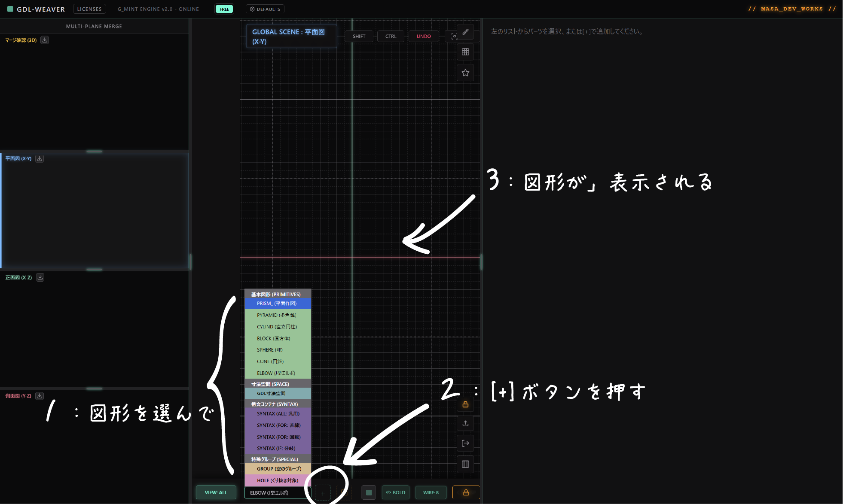The width and height of the screenshot is (843, 504).
Task: Download the 正面図 (X-Z) view
Action: [40, 277]
